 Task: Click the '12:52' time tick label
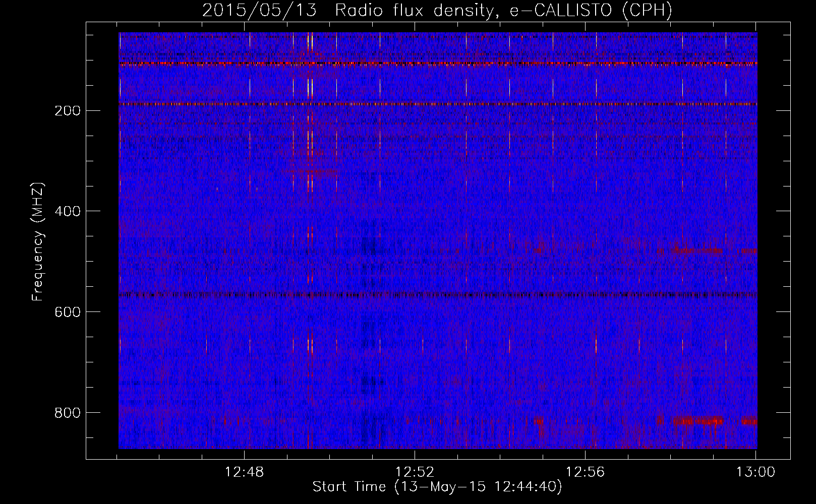[x=415, y=472]
